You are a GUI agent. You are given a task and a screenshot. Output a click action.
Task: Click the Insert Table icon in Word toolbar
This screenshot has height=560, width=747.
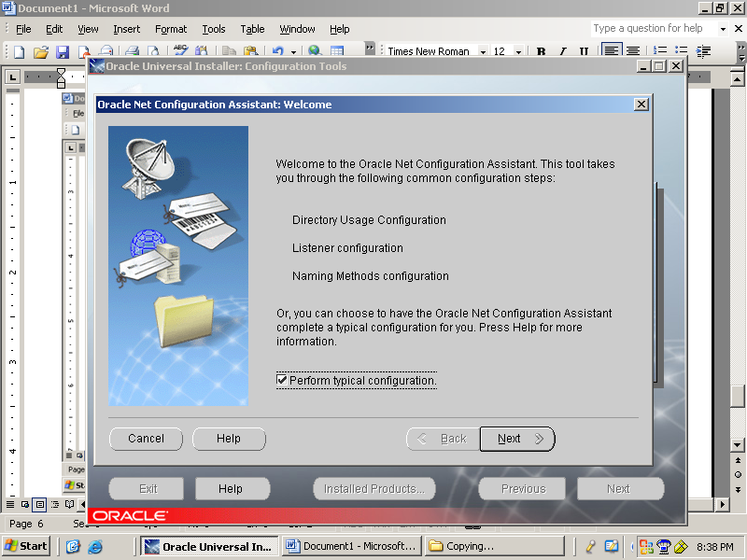(x=337, y=51)
